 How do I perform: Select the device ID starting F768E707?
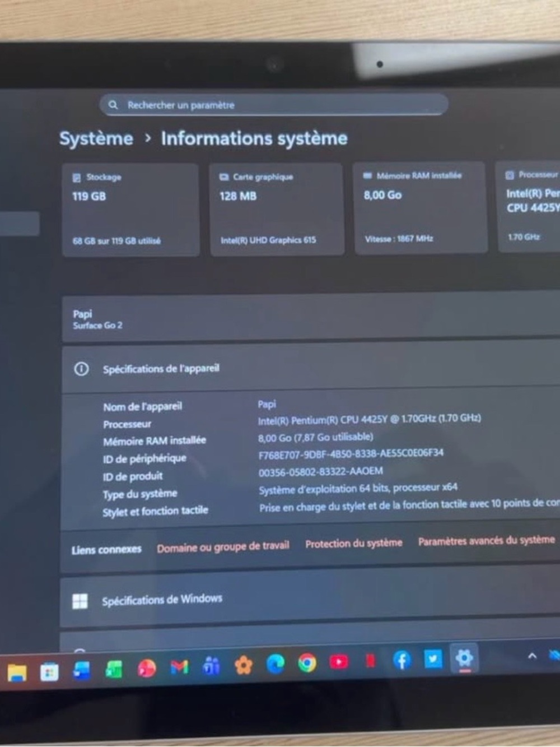pos(351,453)
